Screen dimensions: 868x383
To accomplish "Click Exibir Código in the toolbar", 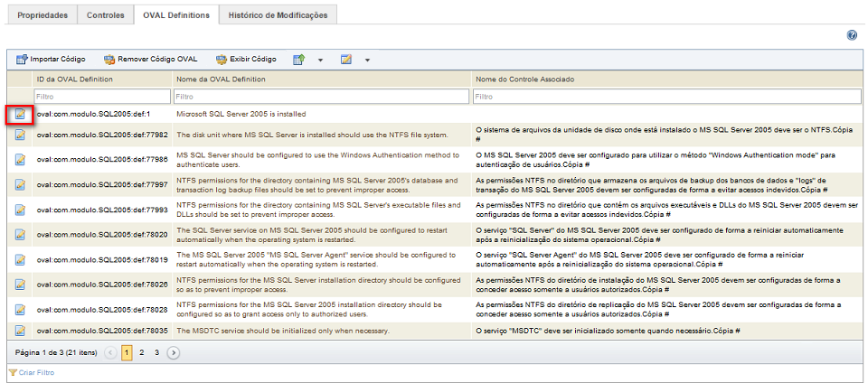I will pos(246,59).
